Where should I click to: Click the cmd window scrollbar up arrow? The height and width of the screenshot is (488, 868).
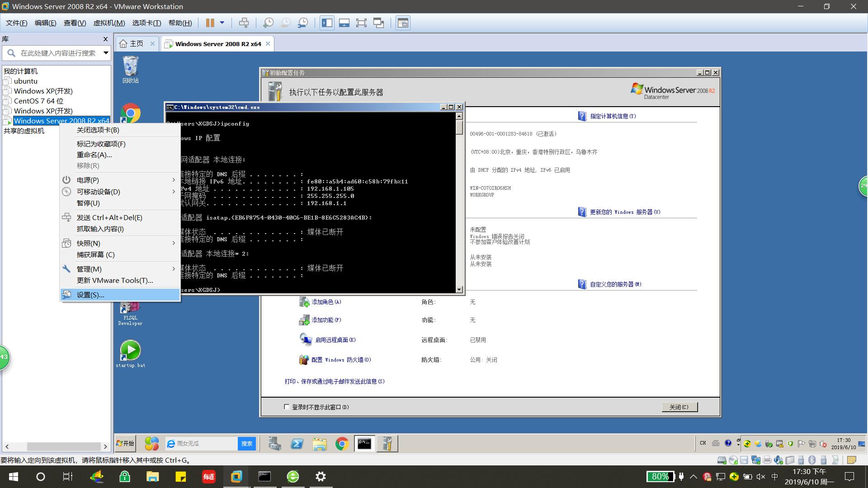tap(459, 116)
